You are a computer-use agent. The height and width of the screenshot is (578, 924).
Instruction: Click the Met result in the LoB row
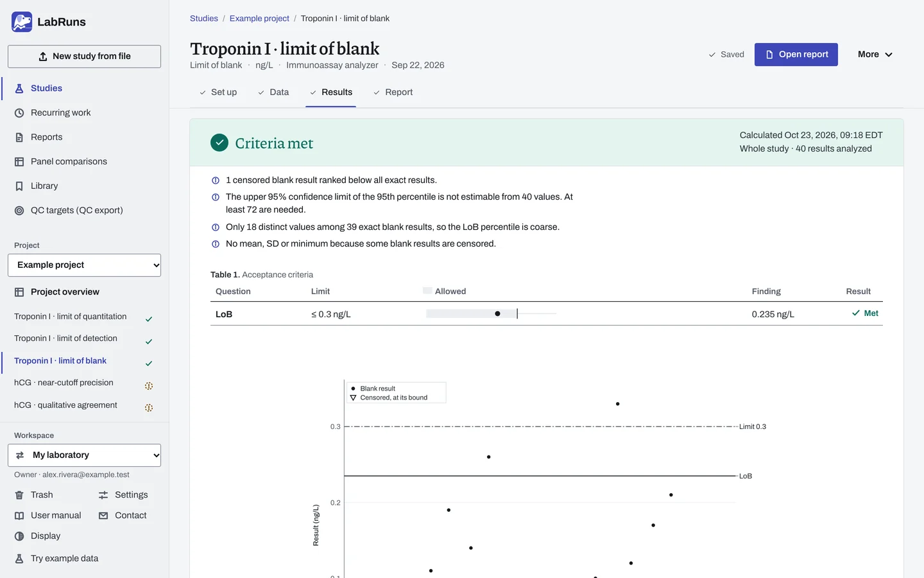click(x=865, y=313)
